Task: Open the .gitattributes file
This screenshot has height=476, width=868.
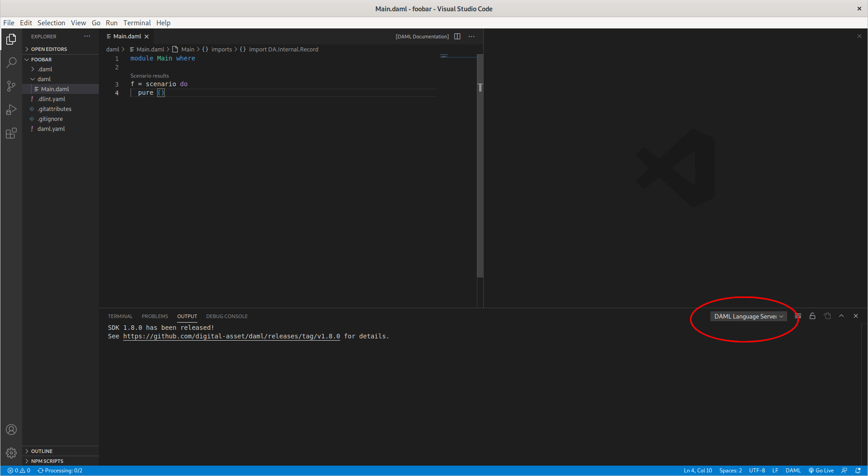Action: click(x=61, y=109)
